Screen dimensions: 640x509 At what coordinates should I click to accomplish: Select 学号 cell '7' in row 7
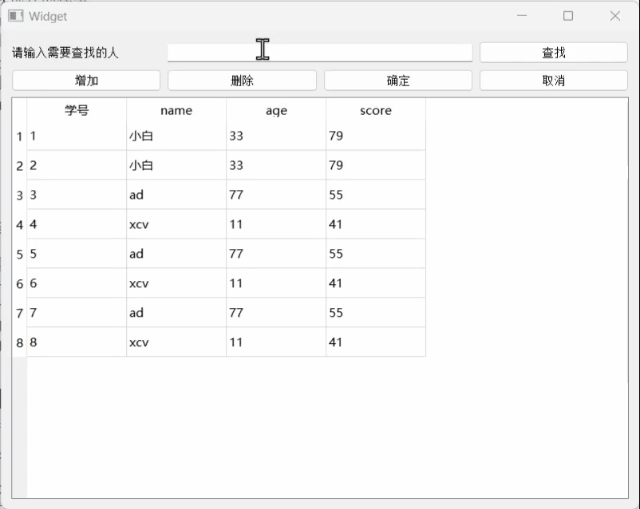[77, 313]
